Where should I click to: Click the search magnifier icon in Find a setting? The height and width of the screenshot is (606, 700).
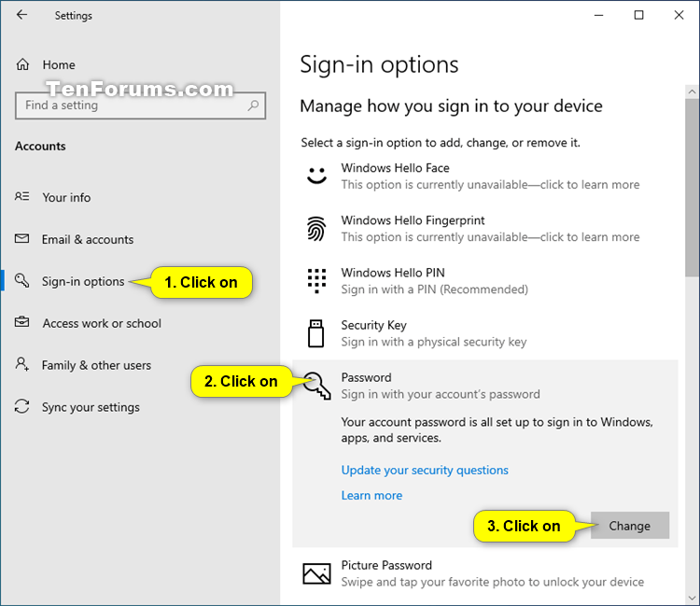pos(253,106)
